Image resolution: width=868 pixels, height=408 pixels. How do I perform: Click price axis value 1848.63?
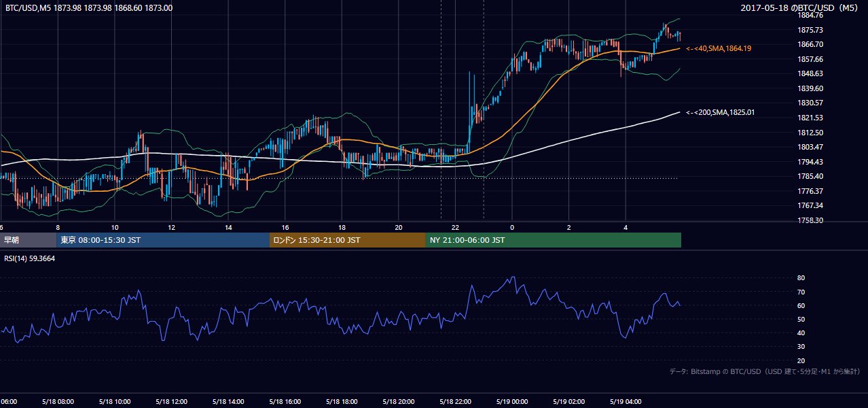(x=810, y=73)
